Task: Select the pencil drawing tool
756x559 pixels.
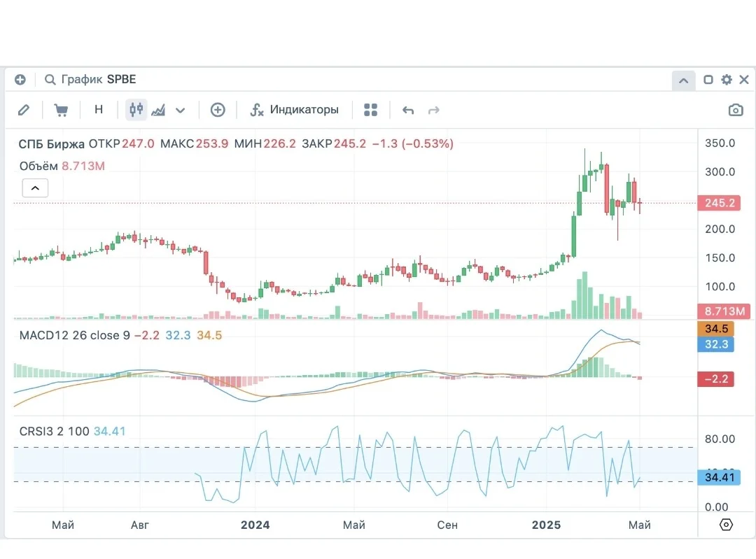Action: click(x=24, y=110)
